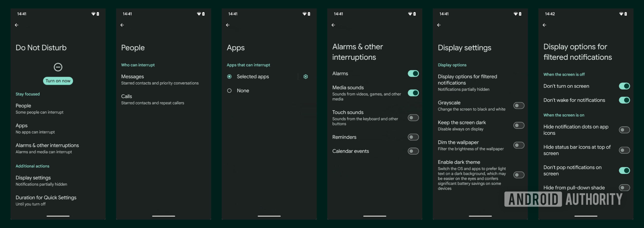Enable Hide status bar icons at top of screen
This screenshot has width=644, height=228.
click(x=624, y=150)
